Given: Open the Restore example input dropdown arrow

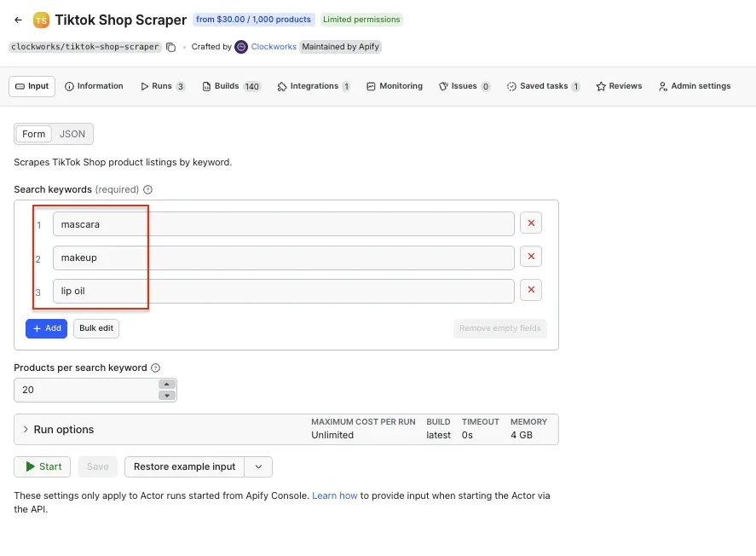Looking at the screenshot, I should click(258, 466).
